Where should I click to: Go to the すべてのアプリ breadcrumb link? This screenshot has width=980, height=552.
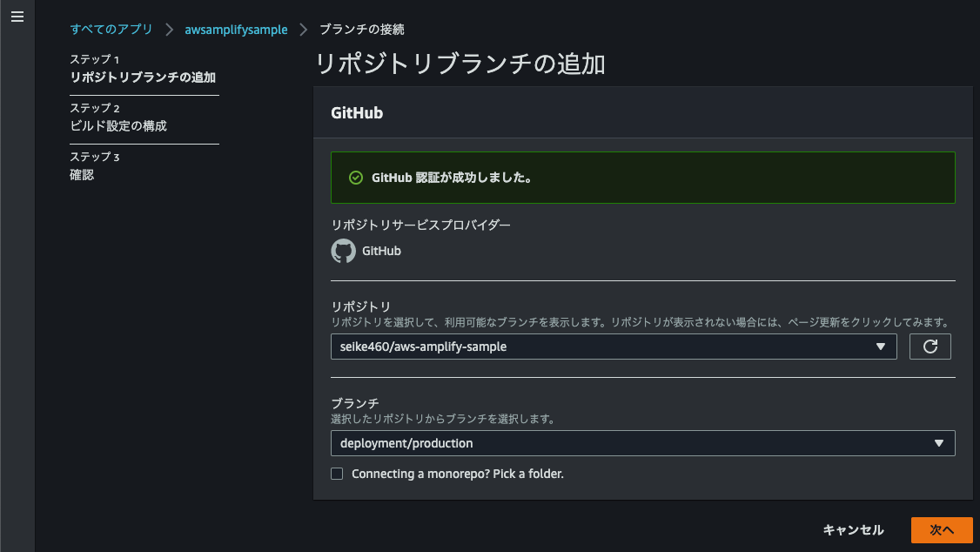coord(111,30)
